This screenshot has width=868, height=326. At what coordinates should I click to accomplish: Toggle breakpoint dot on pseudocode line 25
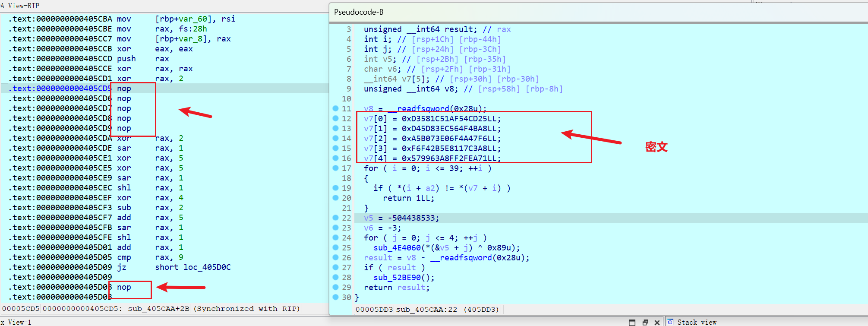click(x=335, y=247)
